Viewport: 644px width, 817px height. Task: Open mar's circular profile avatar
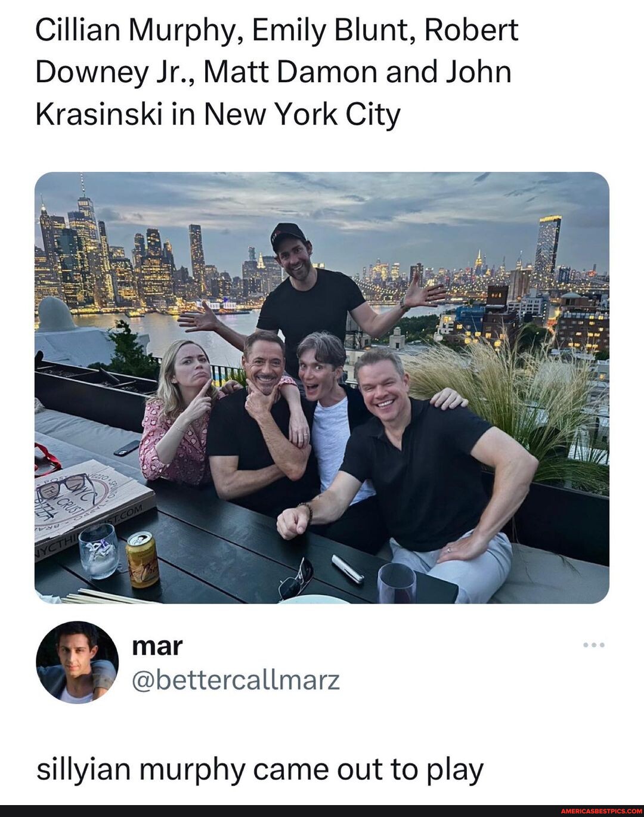(77, 661)
